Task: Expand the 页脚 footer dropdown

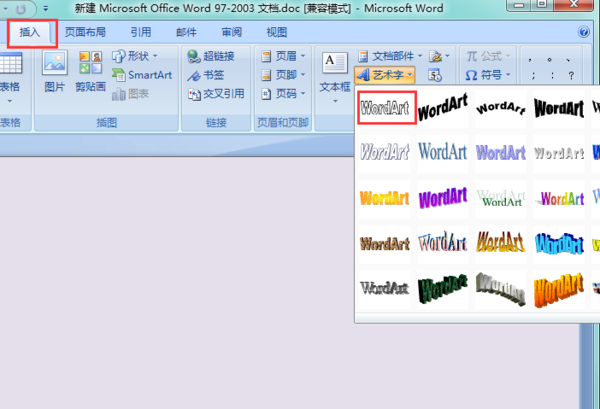Action: [x=303, y=75]
